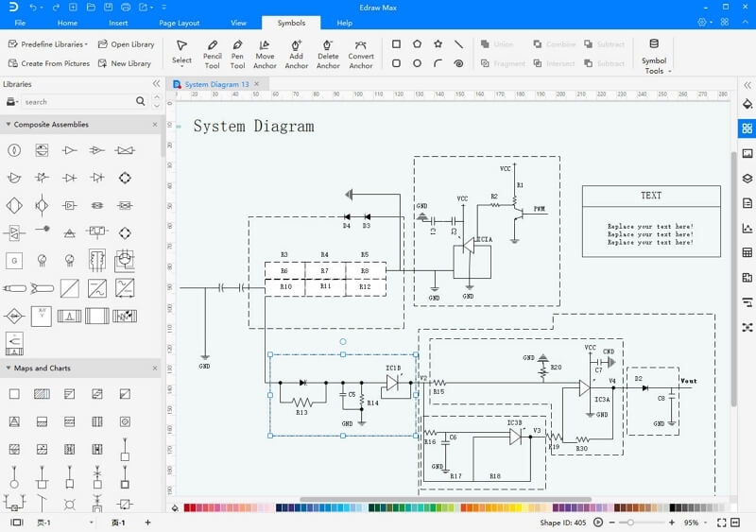Open the Page Layout tab
The height and width of the screenshot is (532, 756).
179,23
